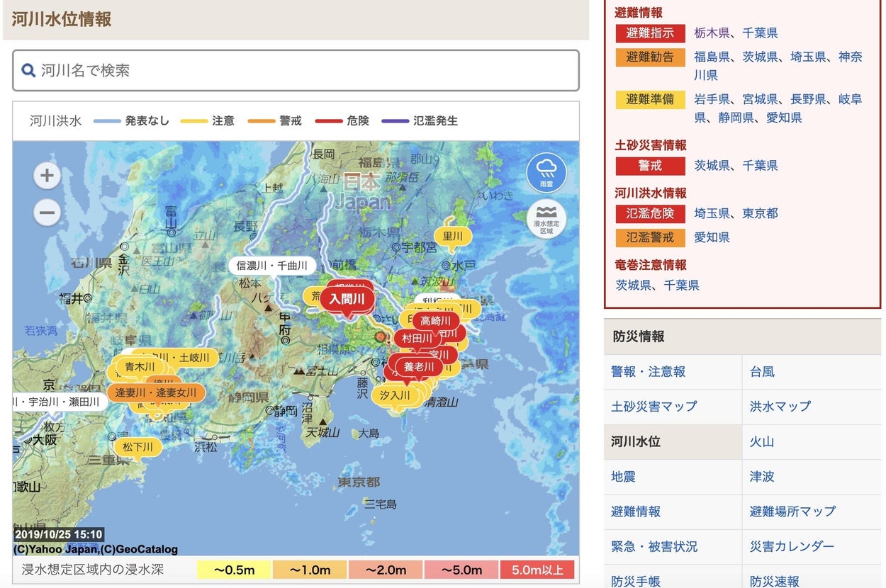Screen dimensions: 886x588
Task: Click the search magnifier icon
Action: point(28,70)
